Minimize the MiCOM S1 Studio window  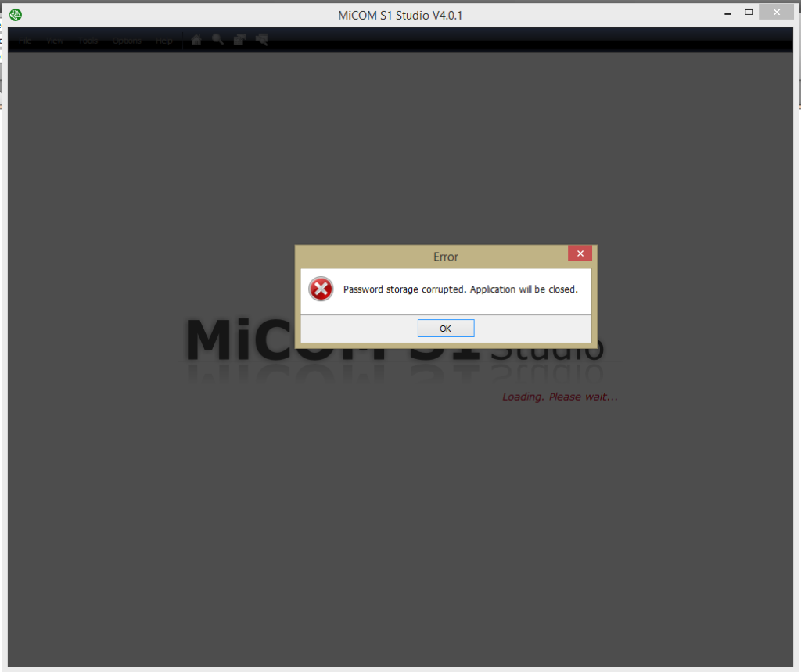tap(727, 13)
